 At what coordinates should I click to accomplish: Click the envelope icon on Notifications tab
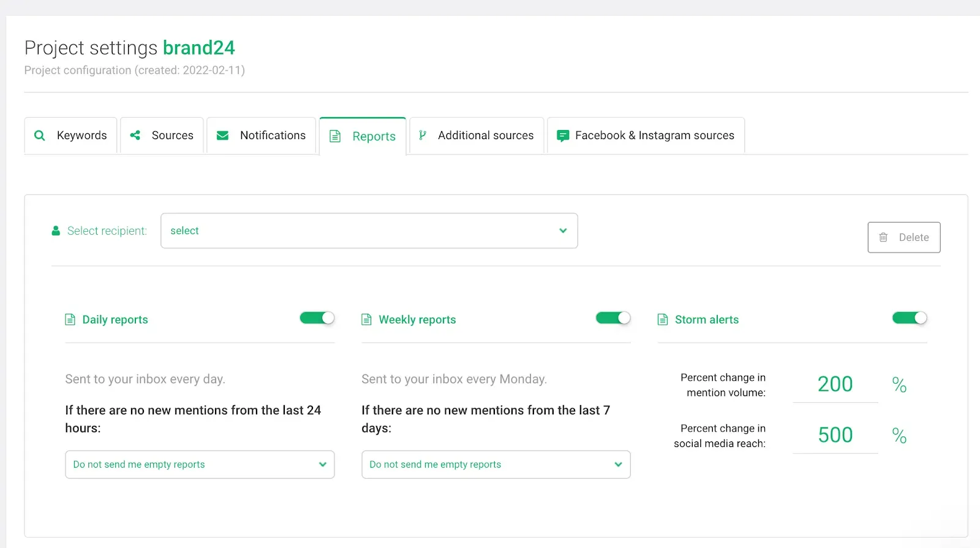pos(223,135)
